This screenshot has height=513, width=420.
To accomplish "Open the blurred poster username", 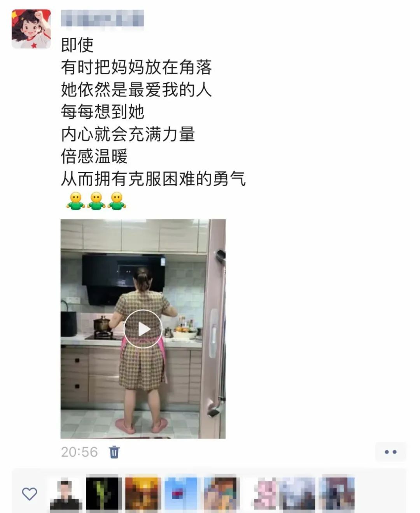I will pos(102,18).
